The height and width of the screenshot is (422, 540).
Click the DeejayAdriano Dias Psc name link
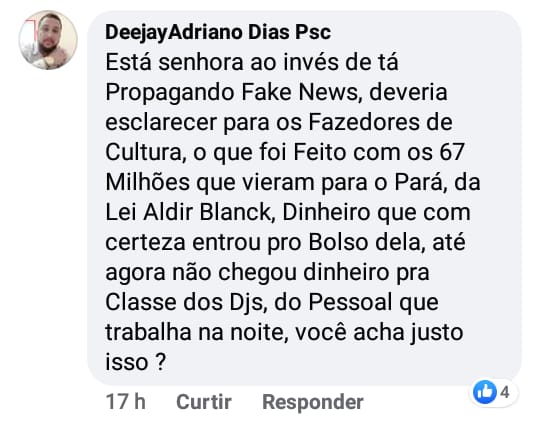coord(218,32)
